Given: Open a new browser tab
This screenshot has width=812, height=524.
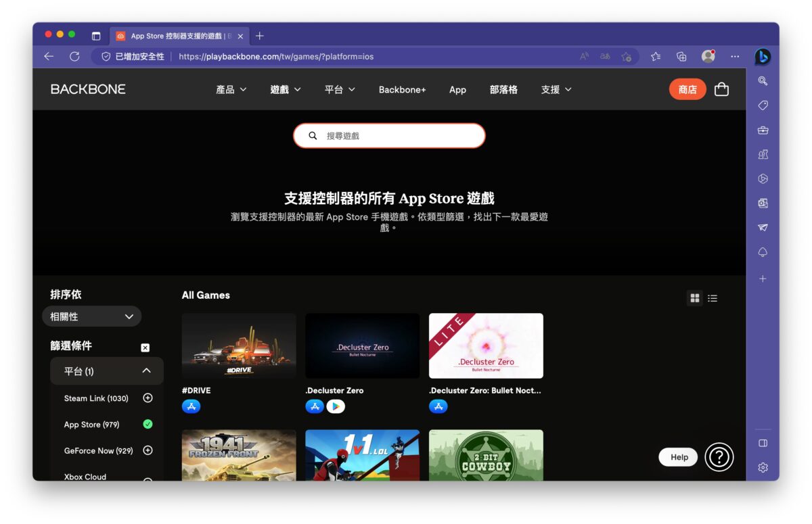Looking at the screenshot, I should click(x=259, y=36).
